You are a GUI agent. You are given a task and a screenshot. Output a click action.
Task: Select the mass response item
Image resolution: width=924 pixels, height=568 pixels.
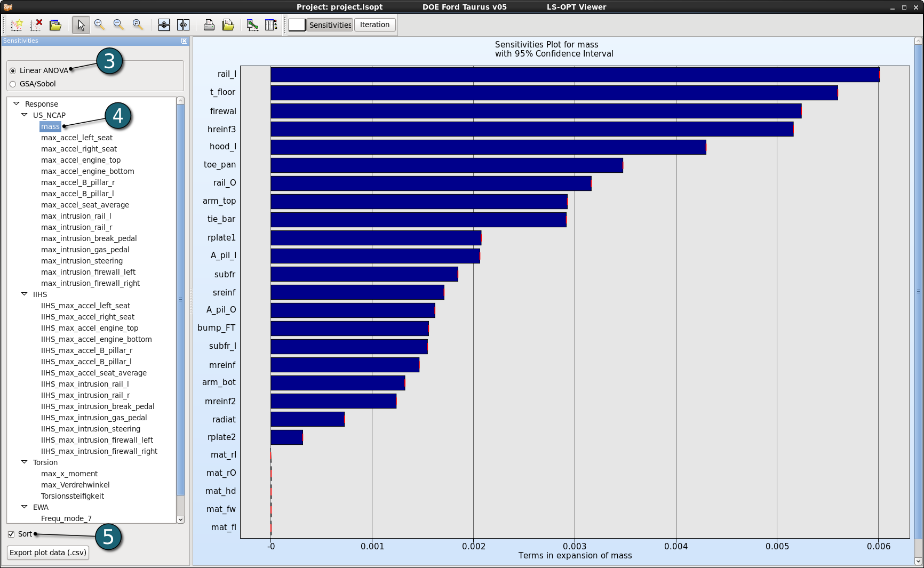(50, 126)
